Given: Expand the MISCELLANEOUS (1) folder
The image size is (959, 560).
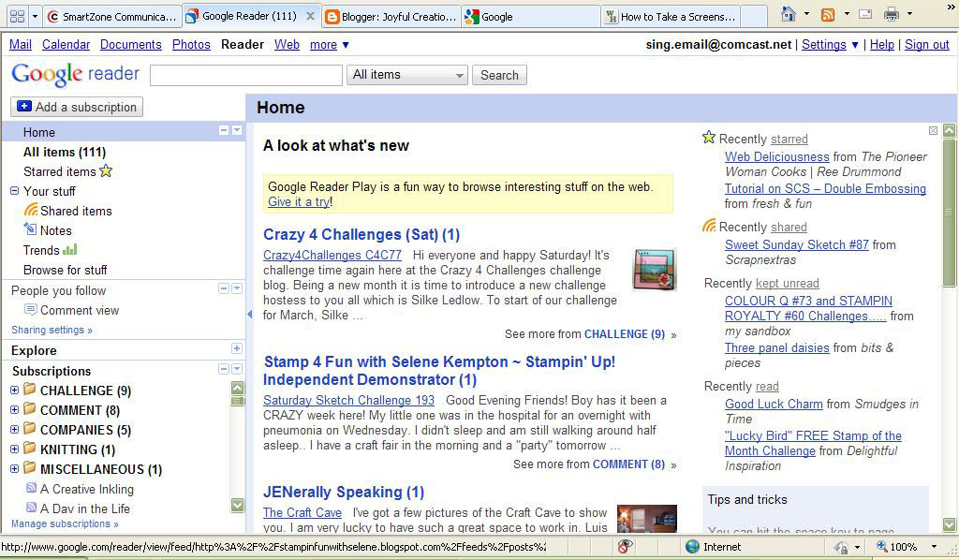Looking at the screenshot, I should [15, 468].
